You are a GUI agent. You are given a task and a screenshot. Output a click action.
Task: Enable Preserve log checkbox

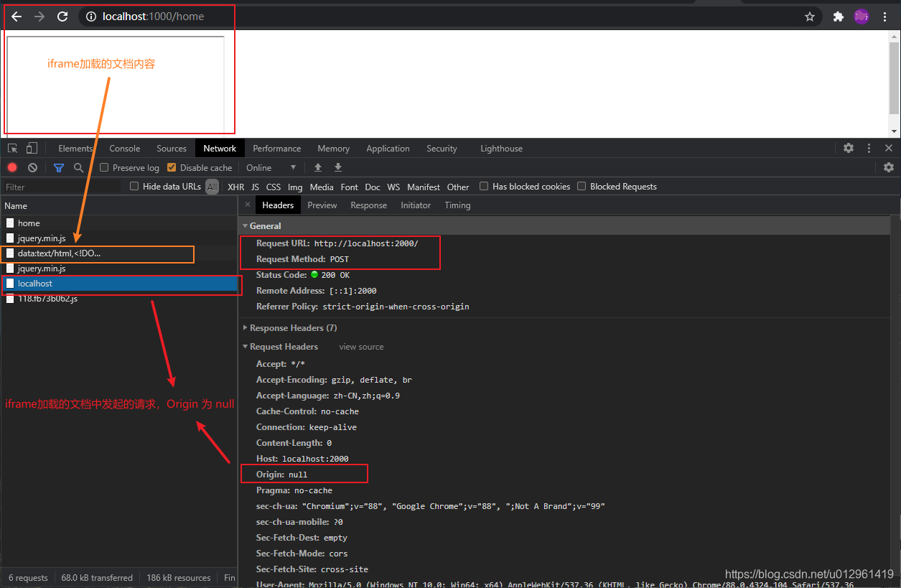pyautogui.click(x=104, y=167)
